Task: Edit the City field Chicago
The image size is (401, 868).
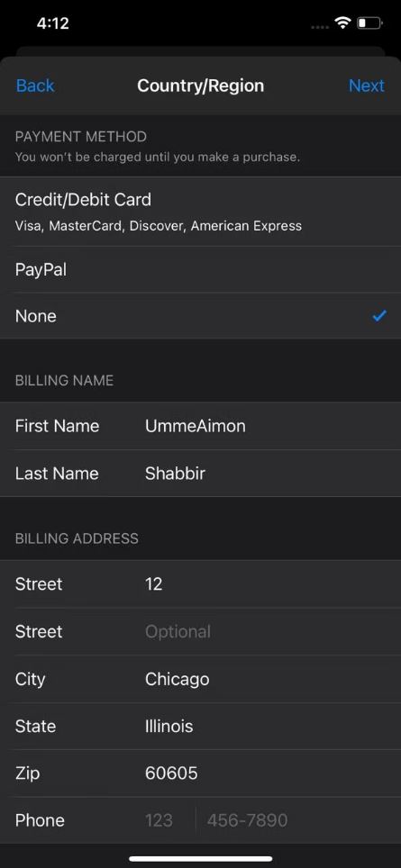Action: pos(200,679)
